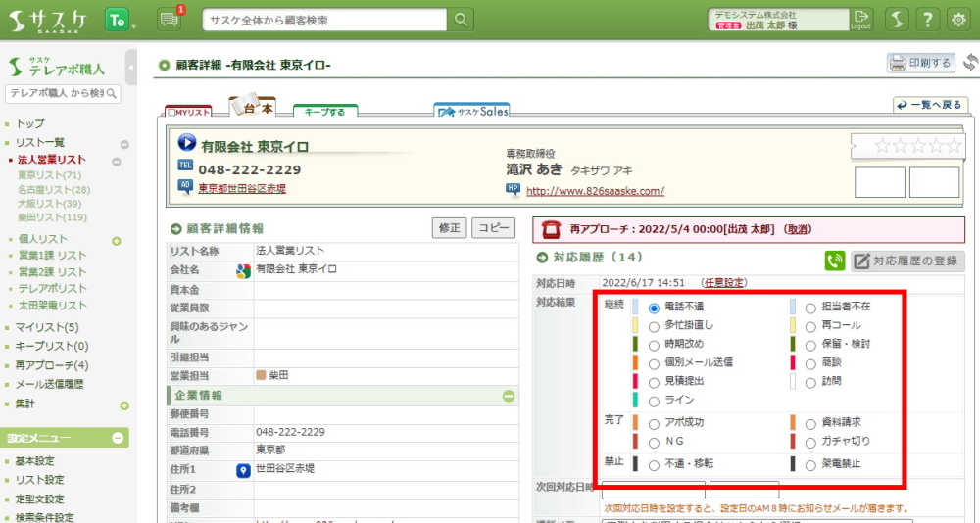Image resolution: width=980 pixels, height=523 pixels.
Task: Open the S shortcut icon in header
Action: 897,20
